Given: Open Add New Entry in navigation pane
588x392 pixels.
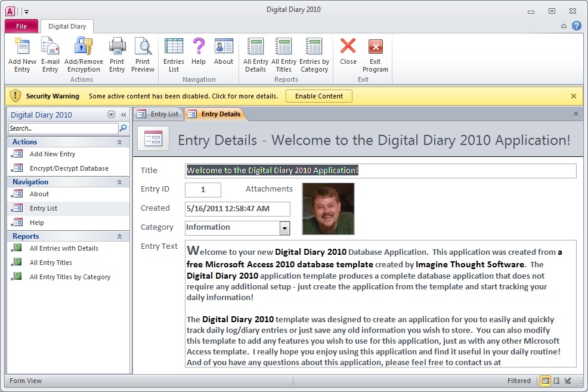Looking at the screenshot, I should coord(68,154).
